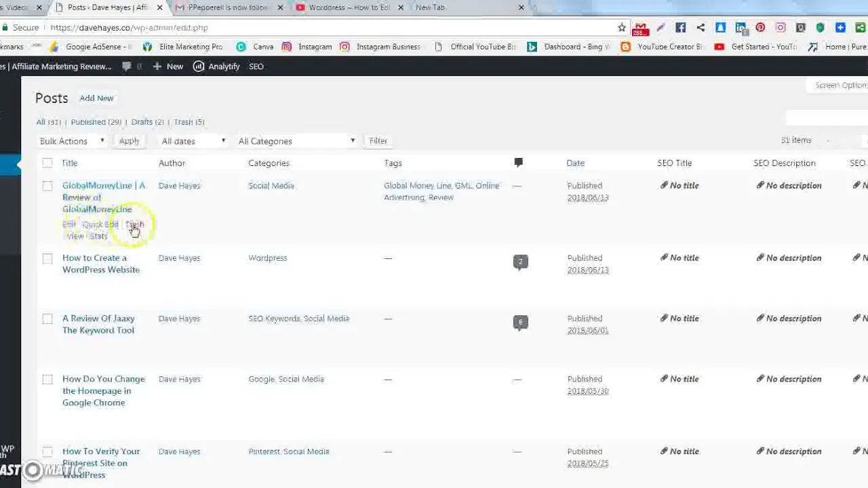The width and height of the screenshot is (868, 488).
Task: Switch to the New Tab browser tab
Action: point(468,7)
